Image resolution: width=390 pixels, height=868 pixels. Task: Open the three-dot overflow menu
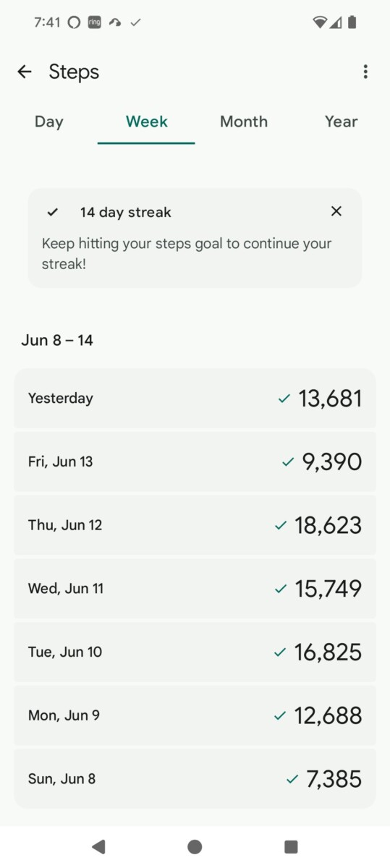tap(365, 72)
